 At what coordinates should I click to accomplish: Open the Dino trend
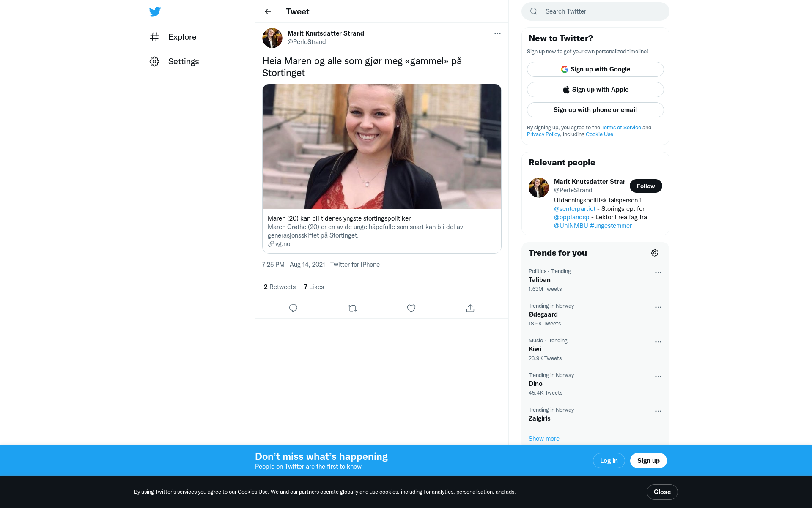(595, 384)
